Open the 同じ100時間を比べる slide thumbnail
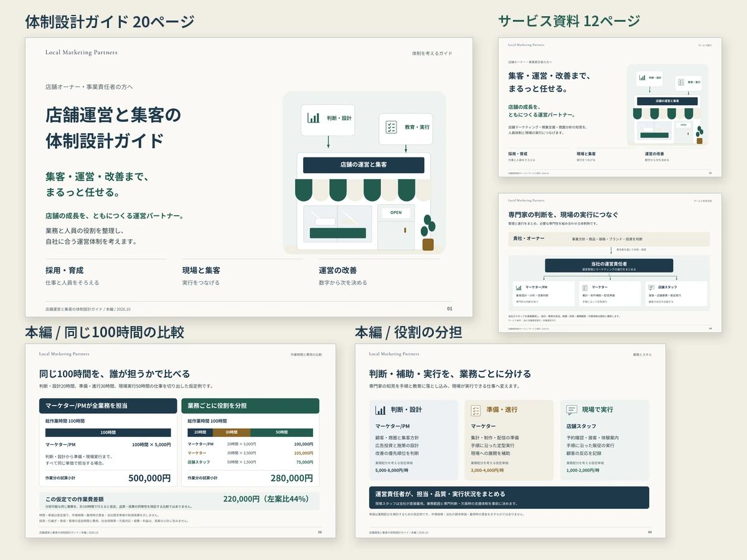Viewport: 747px width, 560px height. 181,441
